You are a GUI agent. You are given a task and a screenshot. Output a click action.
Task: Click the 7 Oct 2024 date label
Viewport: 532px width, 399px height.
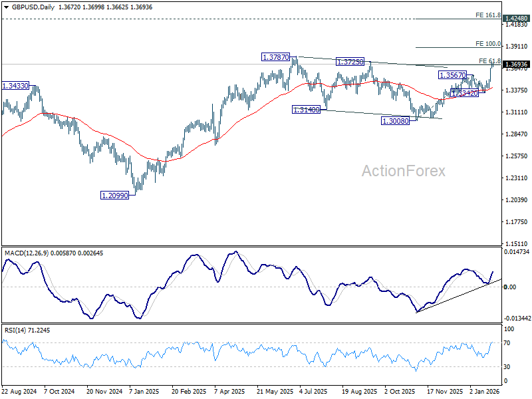tap(59, 391)
